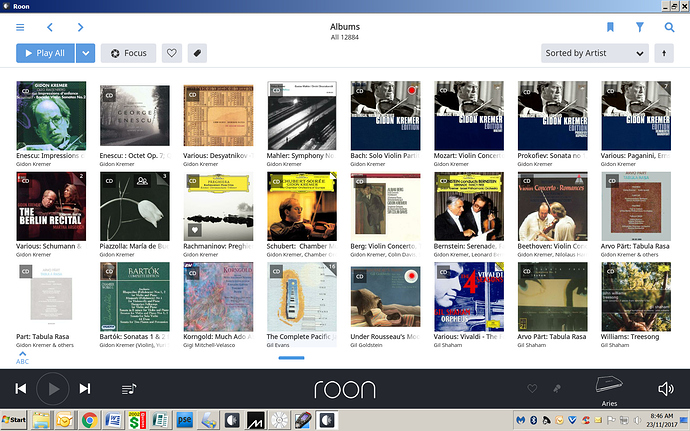Open album Prokofiev: Sonata
Image resolution: width=690 pixels, height=431 pixels.
pos(553,116)
